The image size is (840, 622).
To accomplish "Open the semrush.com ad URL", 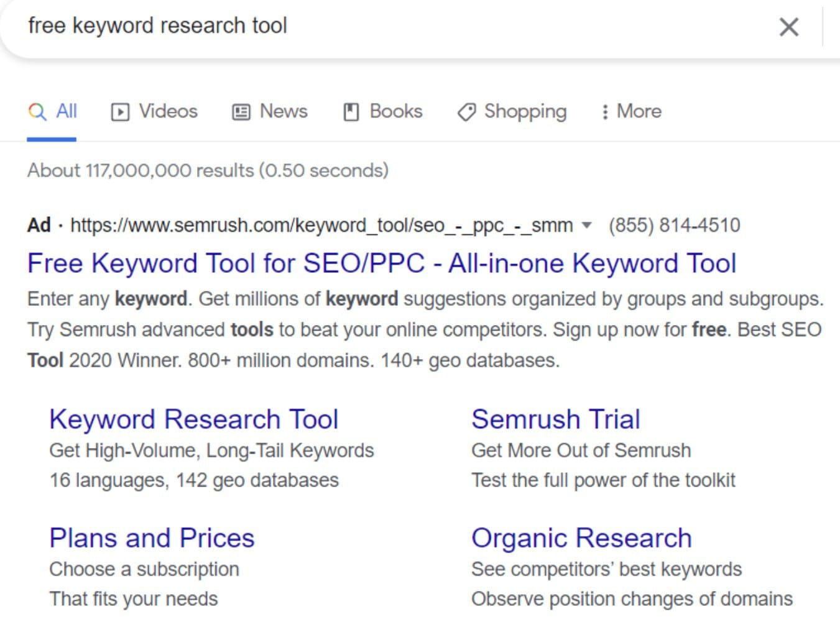I will [x=321, y=225].
